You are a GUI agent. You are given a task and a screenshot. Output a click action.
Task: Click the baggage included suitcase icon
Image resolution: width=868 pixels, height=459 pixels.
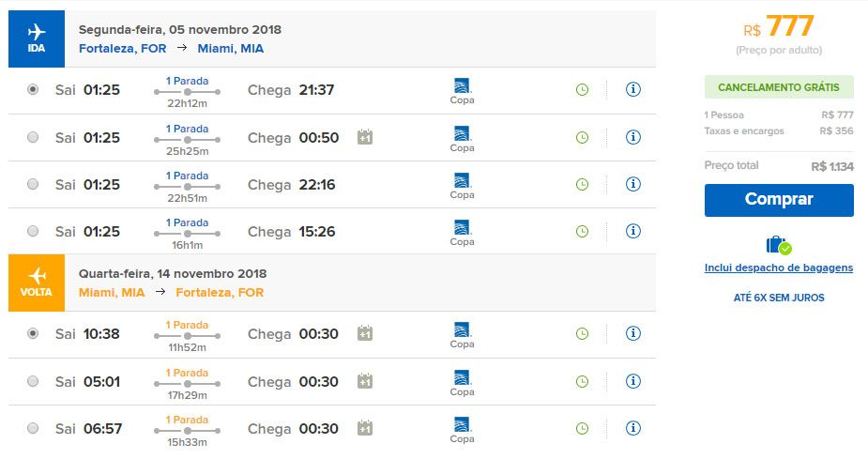778,245
